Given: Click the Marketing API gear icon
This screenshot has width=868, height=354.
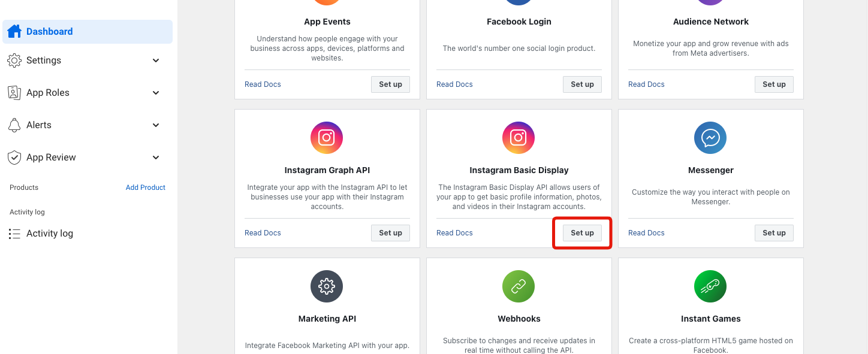Looking at the screenshot, I should point(327,286).
